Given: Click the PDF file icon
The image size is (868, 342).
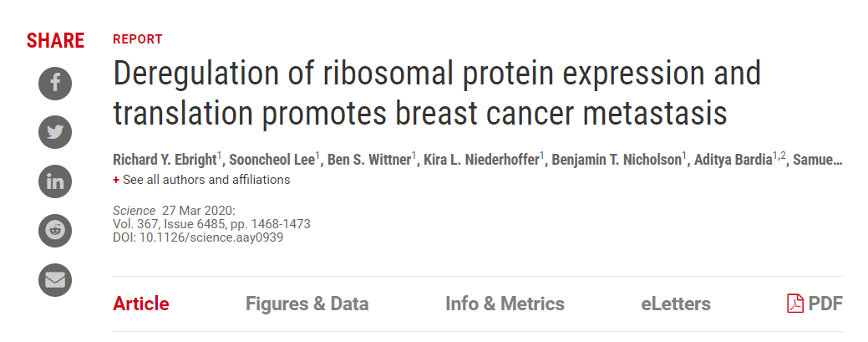Looking at the screenshot, I should [x=795, y=304].
